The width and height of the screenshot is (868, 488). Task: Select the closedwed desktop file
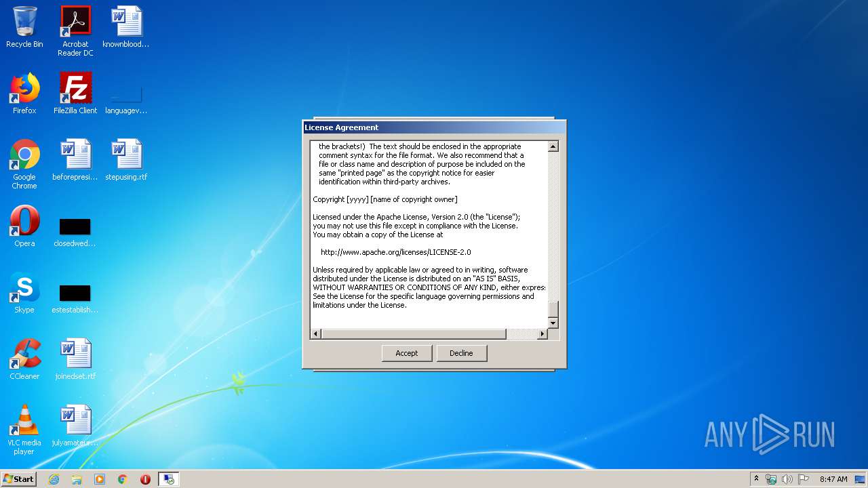pyautogui.click(x=75, y=232)
